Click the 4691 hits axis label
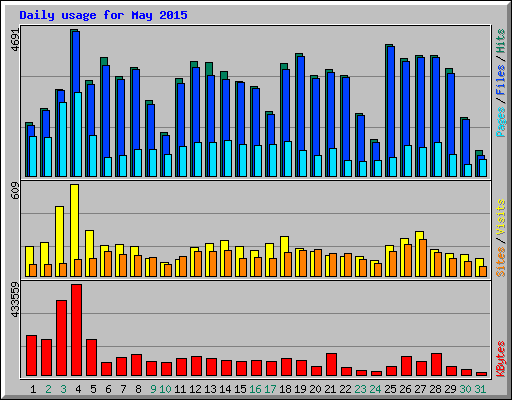 (16, 39)
